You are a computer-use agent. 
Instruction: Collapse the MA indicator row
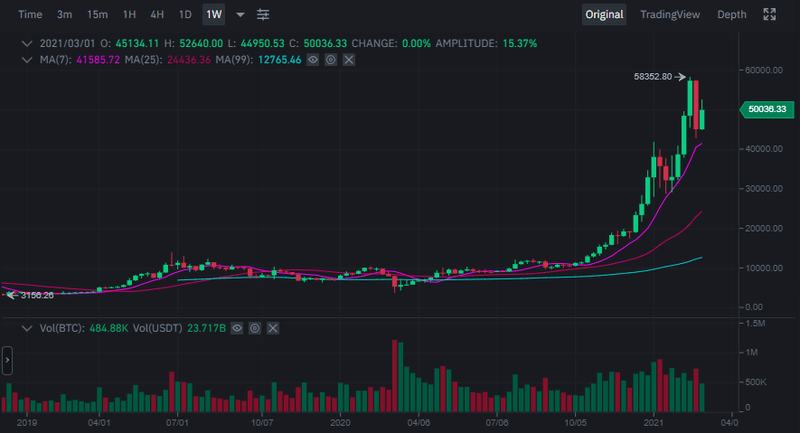point(28,61)
